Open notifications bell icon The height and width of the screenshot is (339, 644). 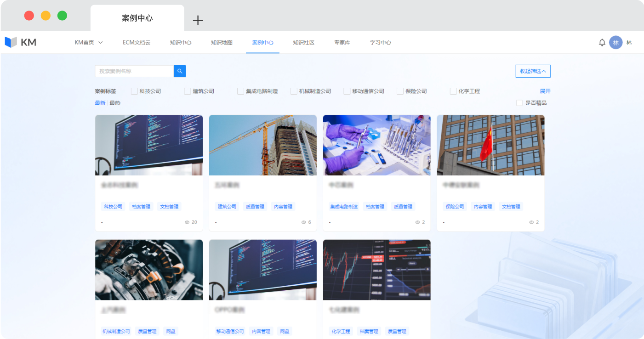[x=602, y=42]
